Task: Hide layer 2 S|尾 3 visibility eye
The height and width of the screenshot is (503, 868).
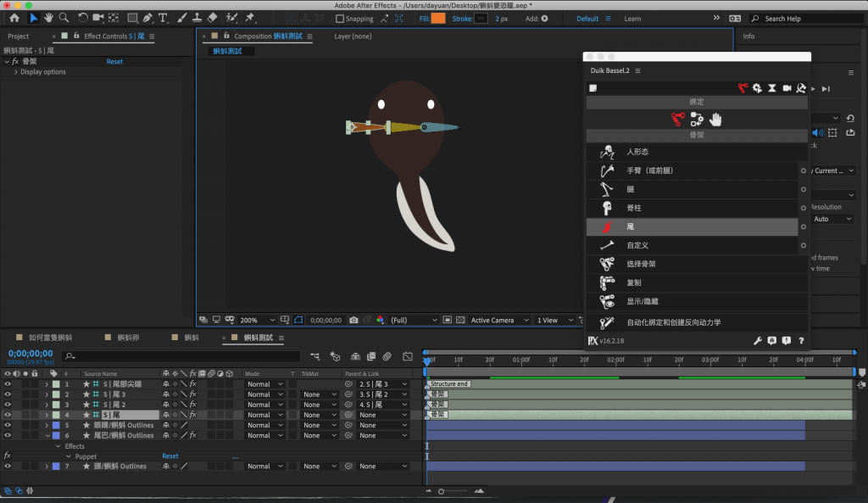Action: pyautogui.click(x=8, y=394)
